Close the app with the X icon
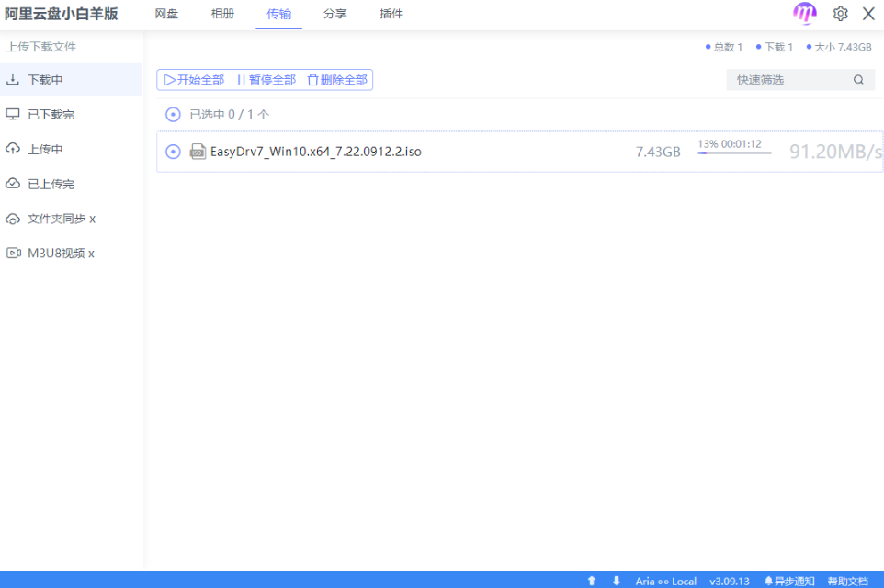 pos(868,14)
